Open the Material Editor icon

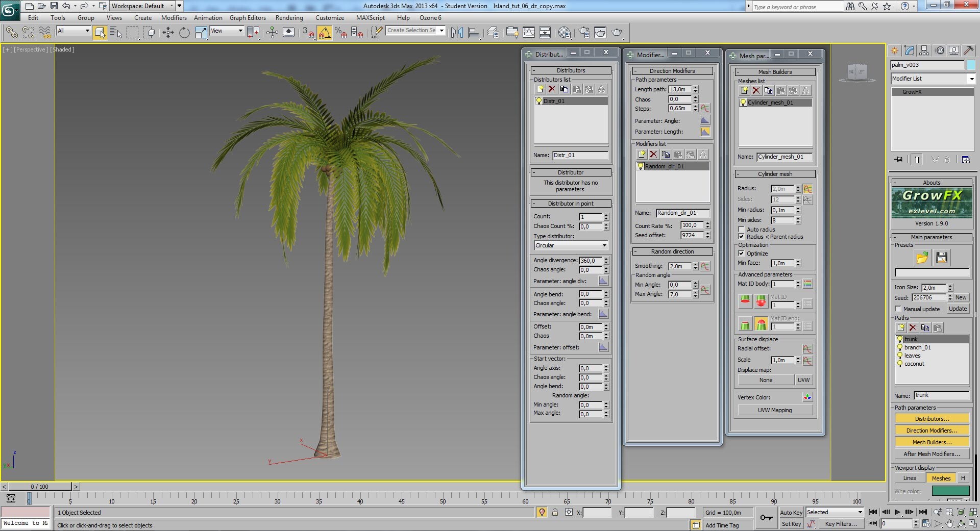coord(565,33)
